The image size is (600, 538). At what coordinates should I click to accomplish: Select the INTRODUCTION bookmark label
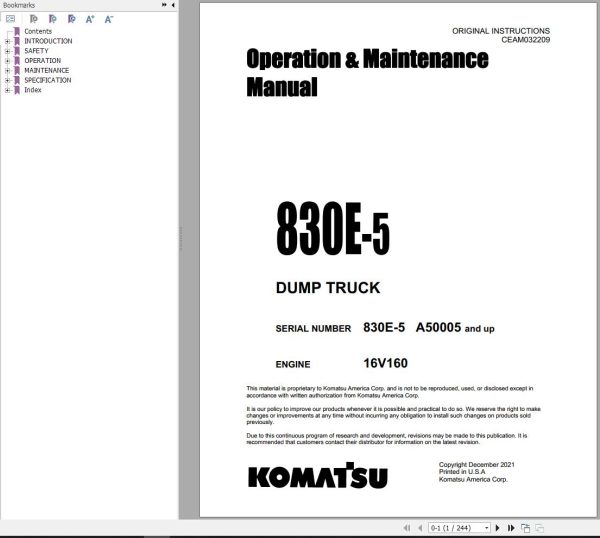click(48, 41)
